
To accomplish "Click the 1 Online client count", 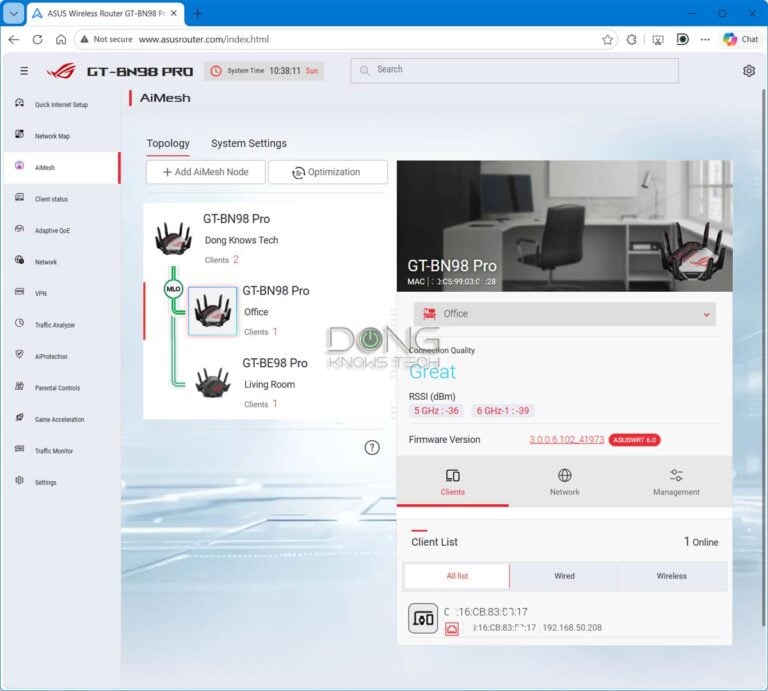I will coord(701,542).
